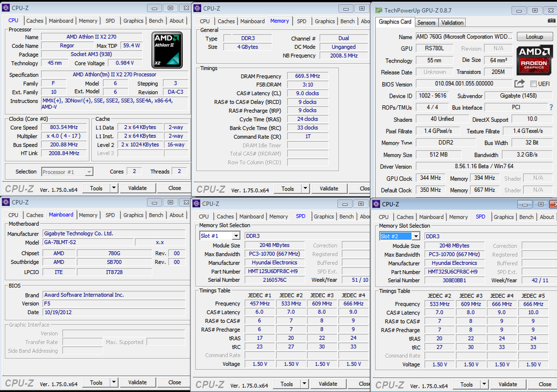Click the CPU-Z icon in the CPU-tab window title bar
The height and width of the screenshot is (392, 557).
[x=5, y=8]
